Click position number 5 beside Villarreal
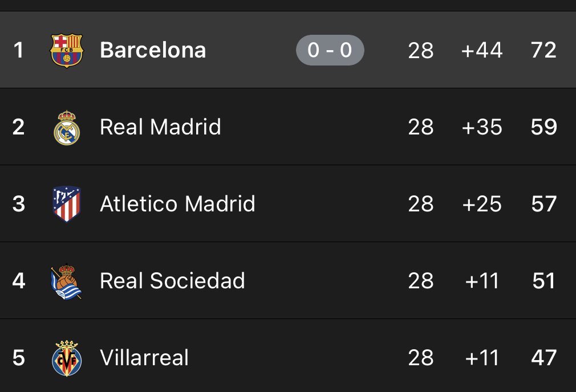Screen dimensions: 576x392 (19, 358)
